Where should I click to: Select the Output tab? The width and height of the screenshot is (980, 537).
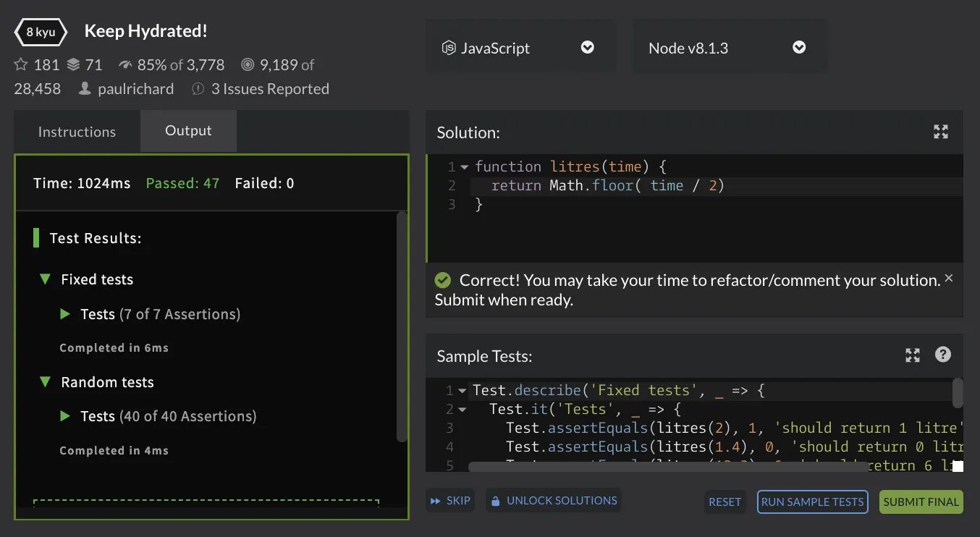188,131
